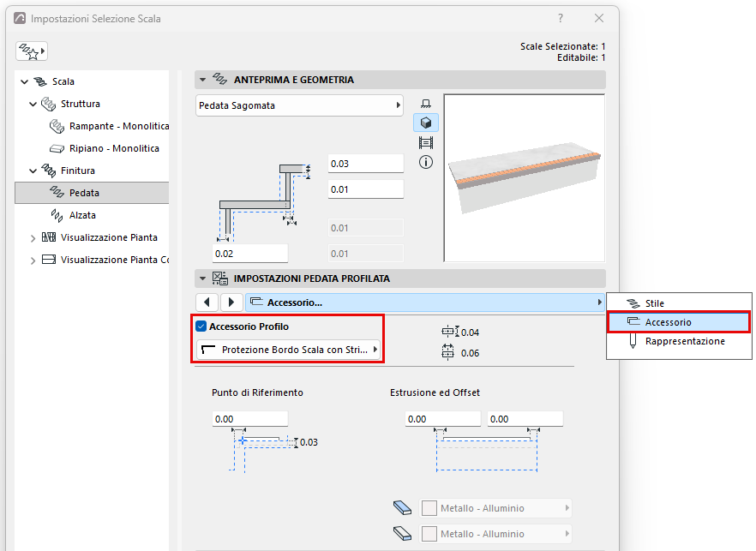Viewport: 756px width, 551px height.
Task: Collapse the Scala tree node
Action: click(x=25, y=82)
